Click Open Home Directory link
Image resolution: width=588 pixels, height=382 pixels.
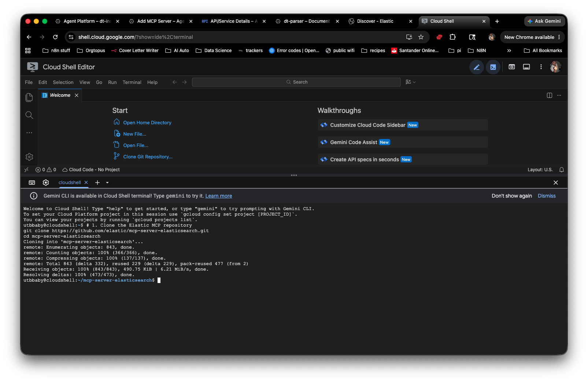pyautogui.click(x=147, y=123)
